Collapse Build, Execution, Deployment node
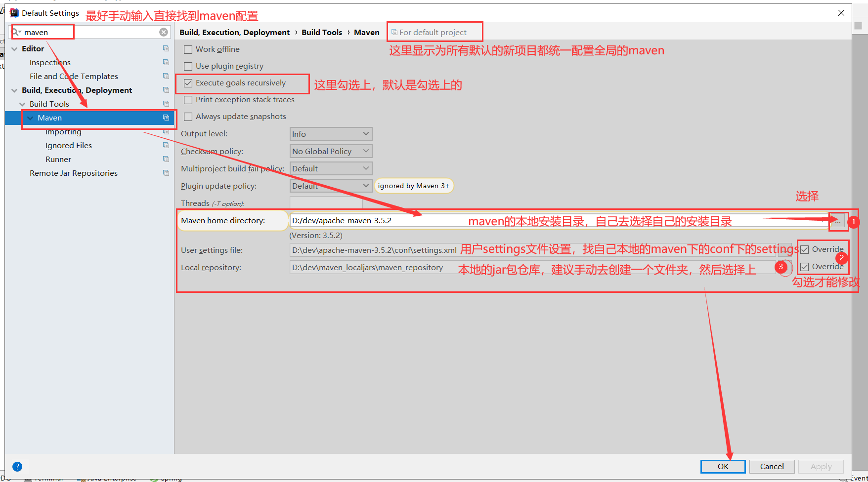868x482 pixels. (x=14, y=90)
